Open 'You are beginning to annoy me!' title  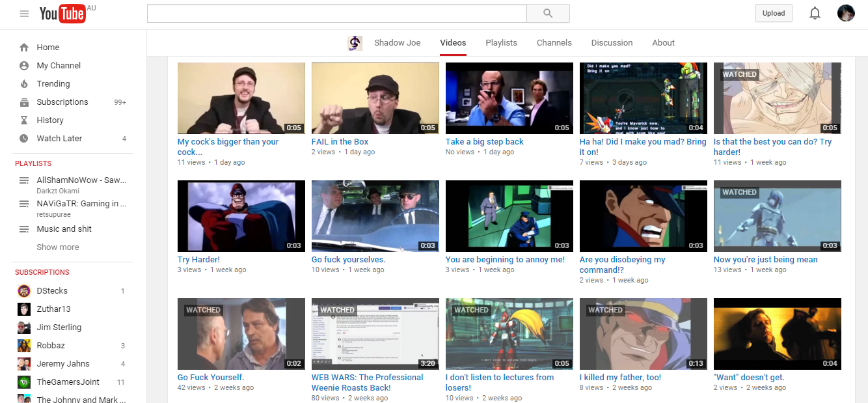coord(506,260)
